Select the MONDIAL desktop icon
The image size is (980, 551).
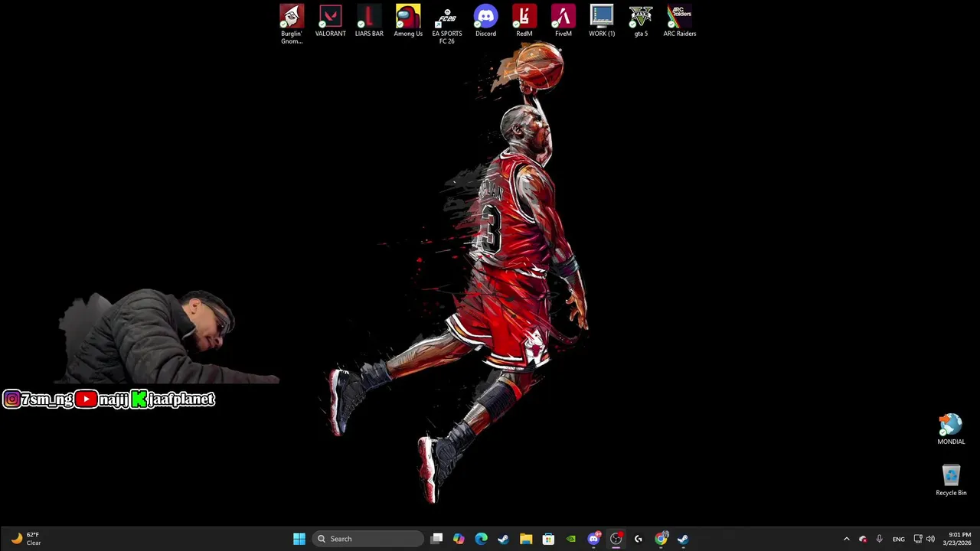coord(951,429)
